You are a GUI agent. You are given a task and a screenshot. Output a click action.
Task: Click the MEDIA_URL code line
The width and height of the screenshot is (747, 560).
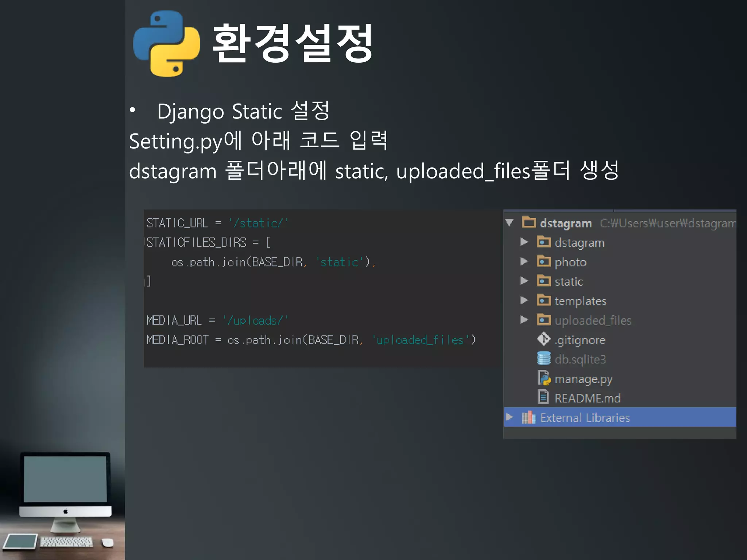click(x=217, y=320)
